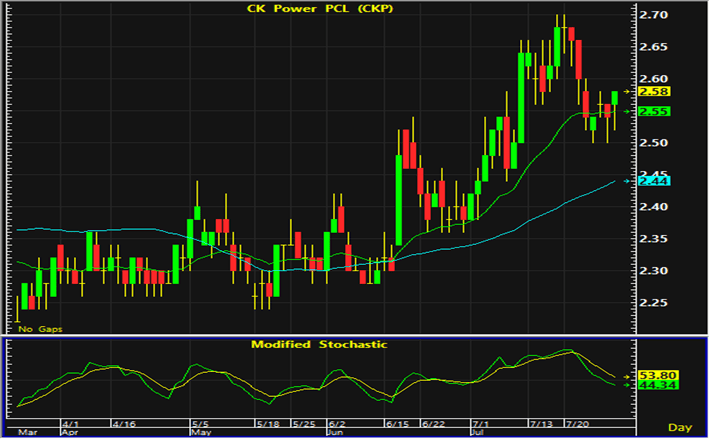The image size is (710, 439).
Task: Click the CK Power PCL (CKP) chart title
Action: [320, 9]
